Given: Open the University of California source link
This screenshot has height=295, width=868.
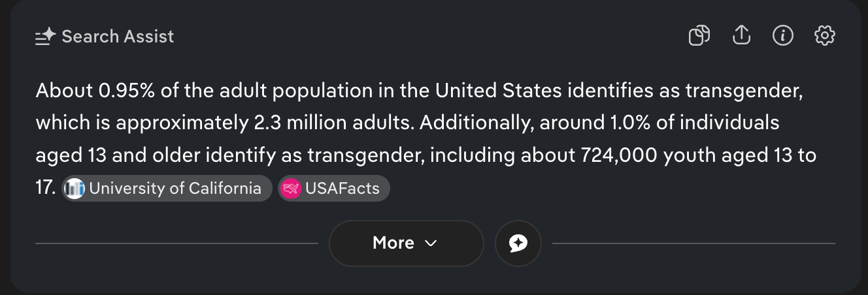Looking at the screenshot, I should pos(175,189).
